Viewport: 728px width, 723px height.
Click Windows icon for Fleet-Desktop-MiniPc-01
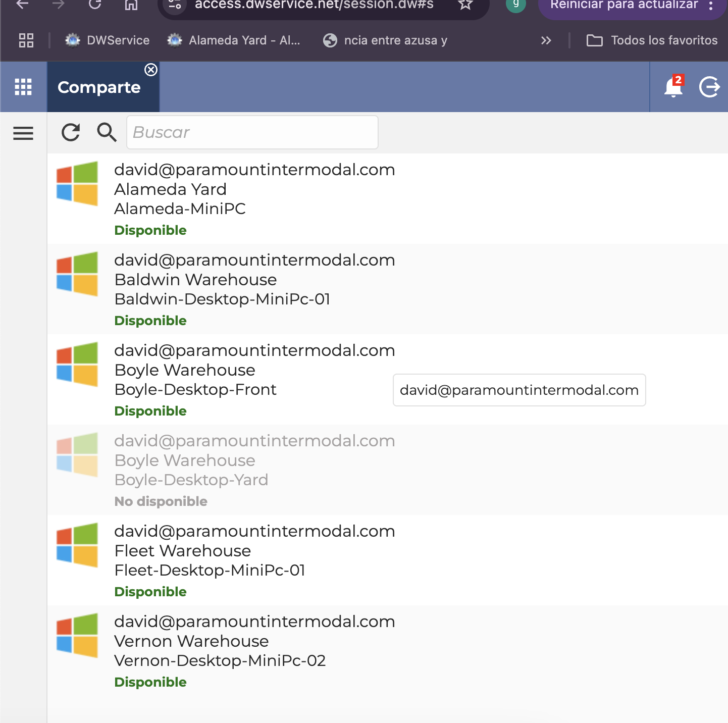pyautogui.click(x=77, y=545)
